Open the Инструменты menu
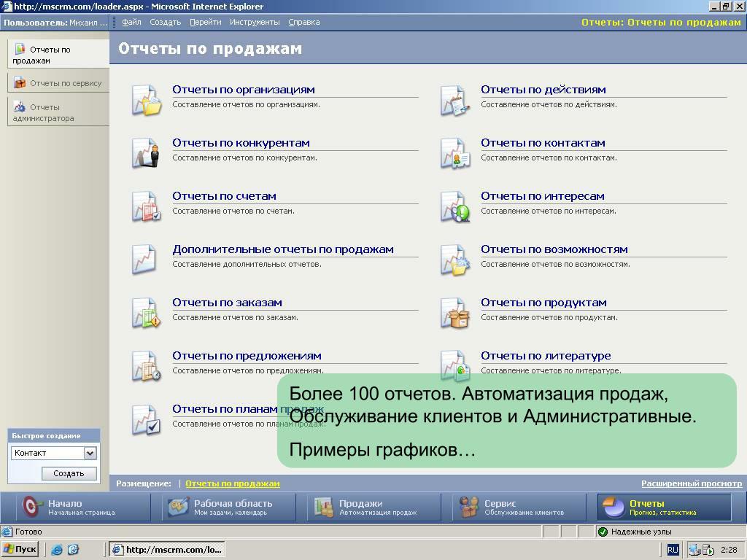Screen dimensions: 747x560 click(x=255, y=22)
